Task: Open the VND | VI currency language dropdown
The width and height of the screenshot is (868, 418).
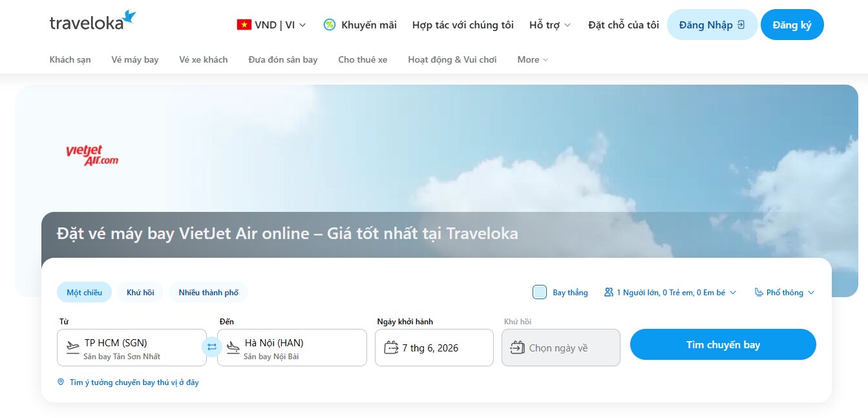Action: coord(271,25)
